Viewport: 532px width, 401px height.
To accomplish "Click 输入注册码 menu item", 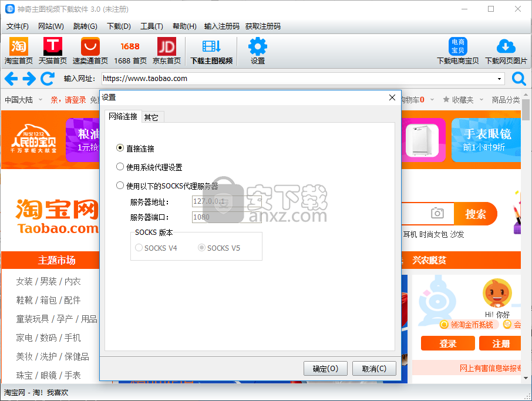I will click(x=221, y=26).
